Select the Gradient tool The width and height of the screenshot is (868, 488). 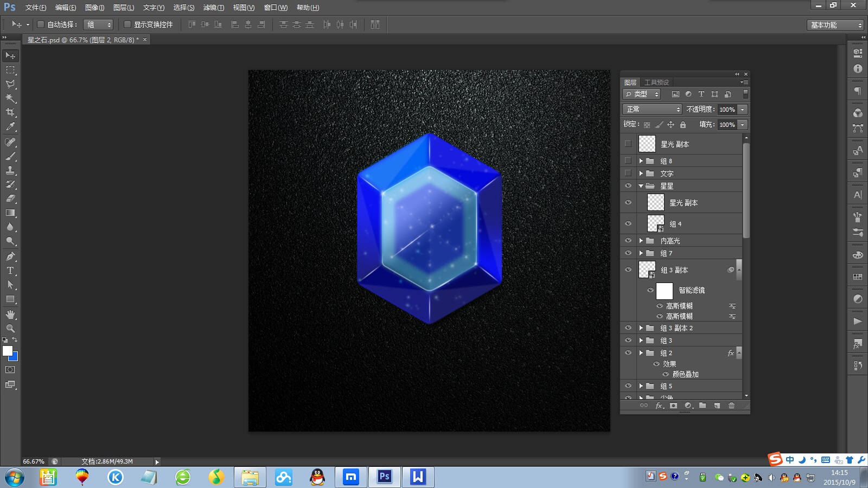tap(10, 213)
